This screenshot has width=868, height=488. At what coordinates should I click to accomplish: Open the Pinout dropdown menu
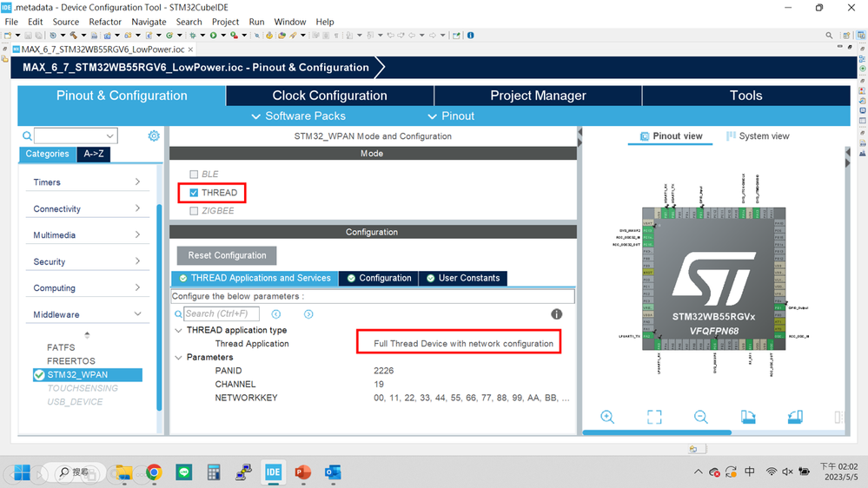point(451,116)
